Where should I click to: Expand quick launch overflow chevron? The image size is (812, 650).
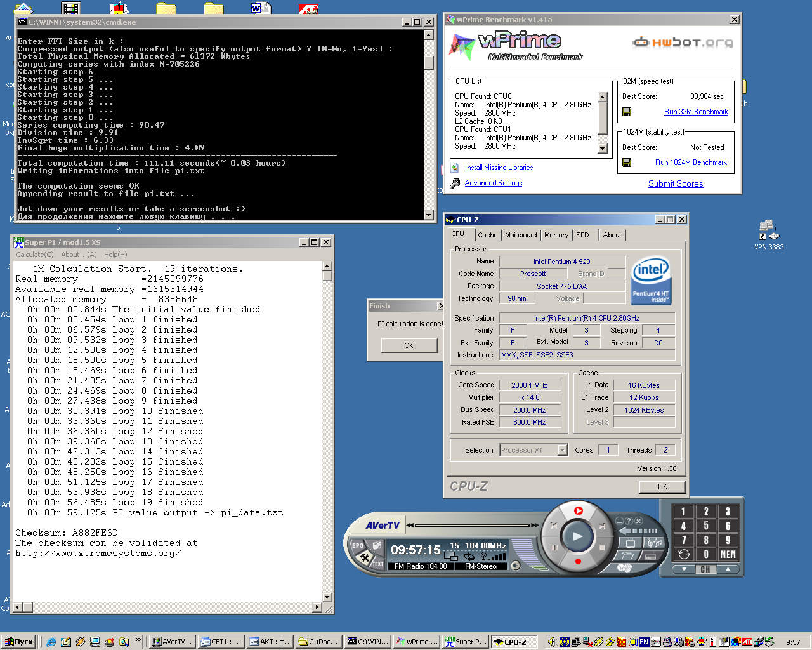click(138, 640)
